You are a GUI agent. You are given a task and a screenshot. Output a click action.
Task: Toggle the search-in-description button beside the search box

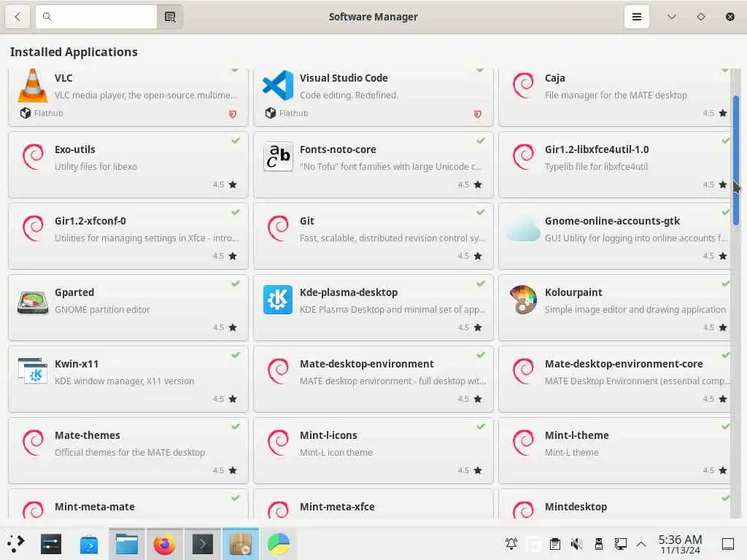pyautogui.click(x=170, y=17)
